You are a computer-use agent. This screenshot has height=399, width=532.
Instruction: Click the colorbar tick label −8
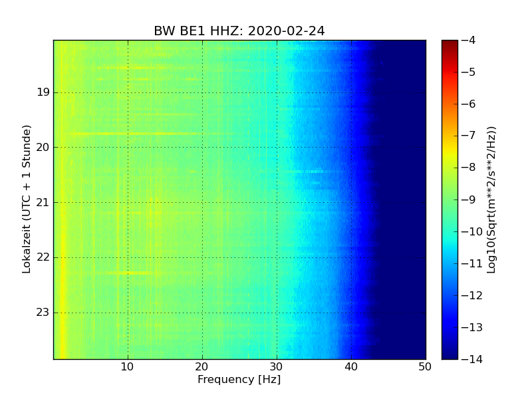(x=469, y=168)
